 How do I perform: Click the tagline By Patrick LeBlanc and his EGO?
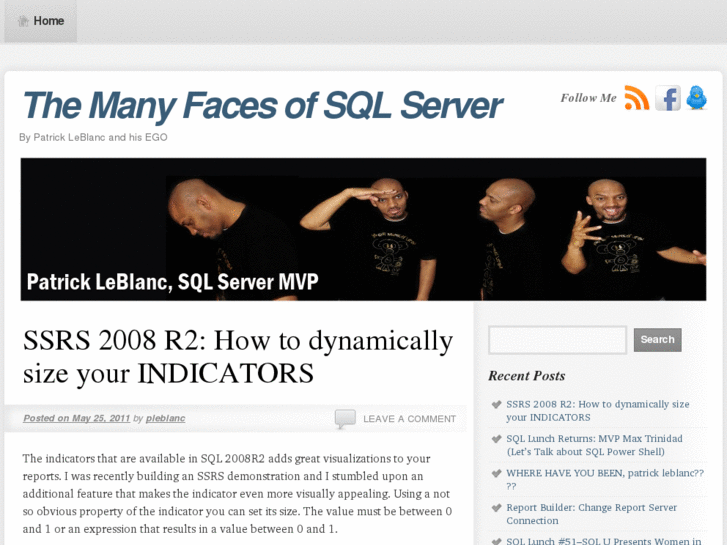pos(93,137)
